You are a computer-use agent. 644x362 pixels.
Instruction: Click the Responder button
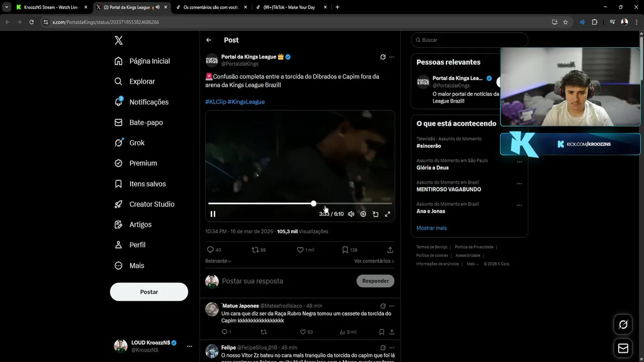tap(375, 281)
